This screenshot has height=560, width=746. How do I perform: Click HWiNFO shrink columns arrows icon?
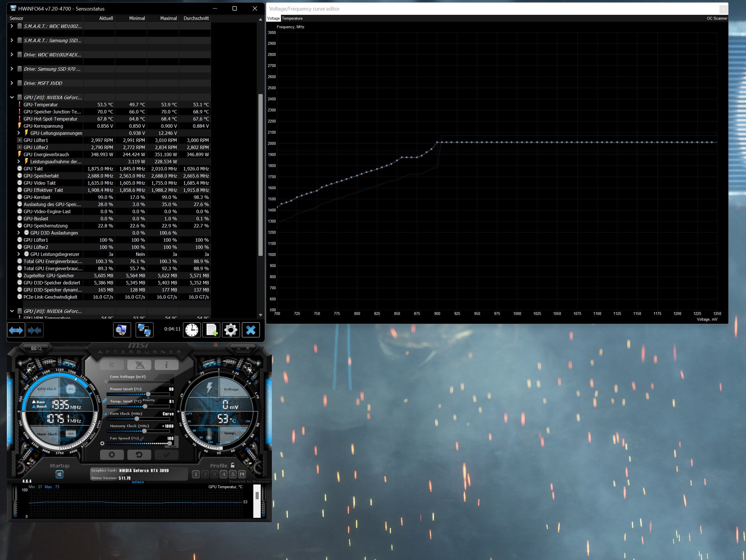(34, 330)
